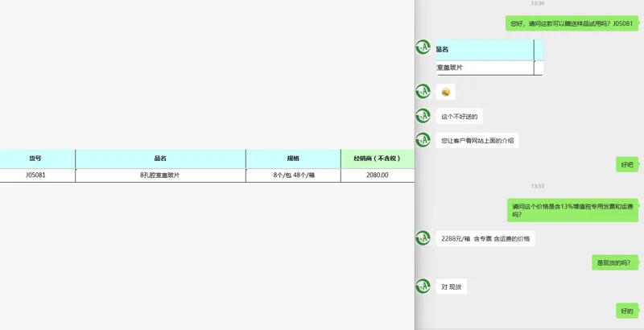Select the '8孔腔室盖玻片' table cell
This screenshot has width=644, height=330.
pos(160,175)
